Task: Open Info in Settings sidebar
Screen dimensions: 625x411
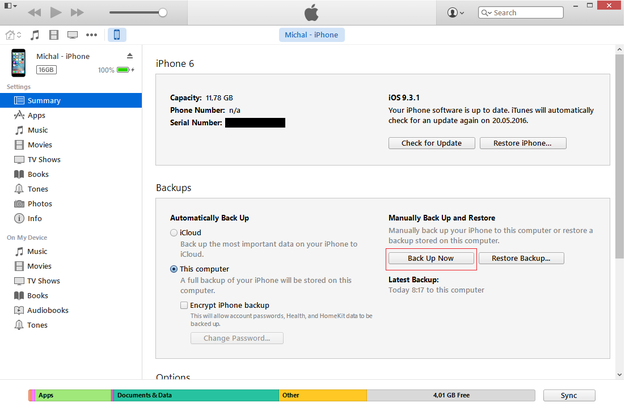Action: 71,218
